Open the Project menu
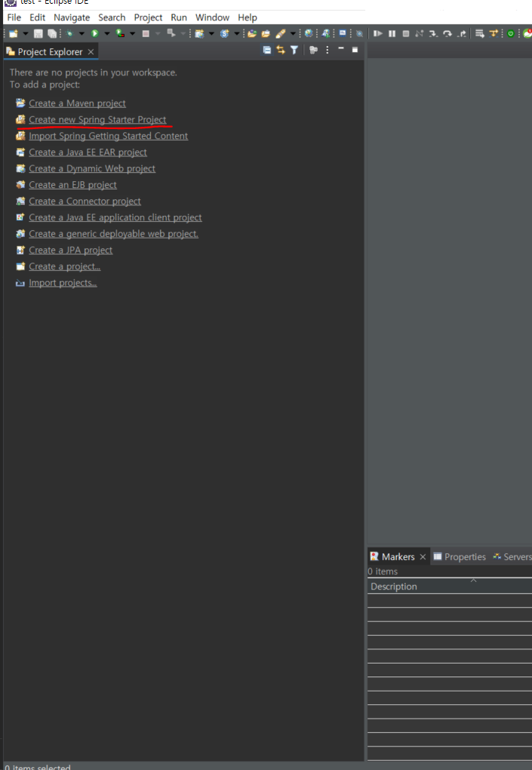 (x=148, y=17)
